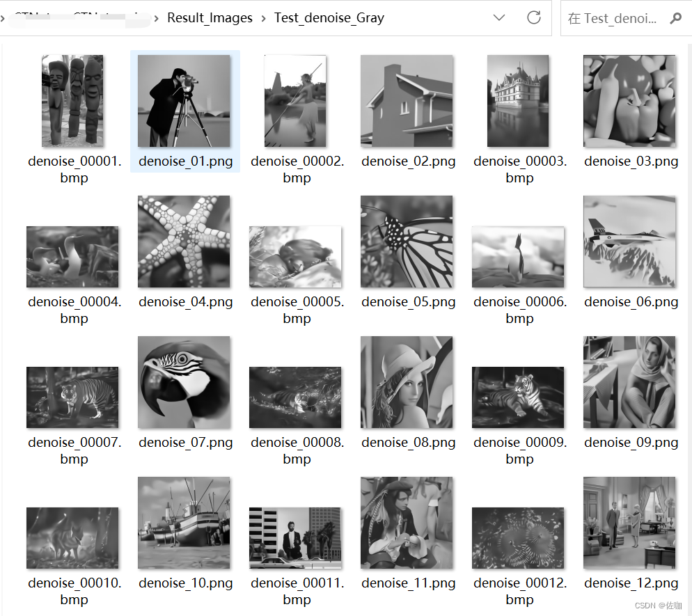Screen dimensions: 692x616
Task: Select denoise_06.png jet plane thumbnail
Action: click(629, 242)
